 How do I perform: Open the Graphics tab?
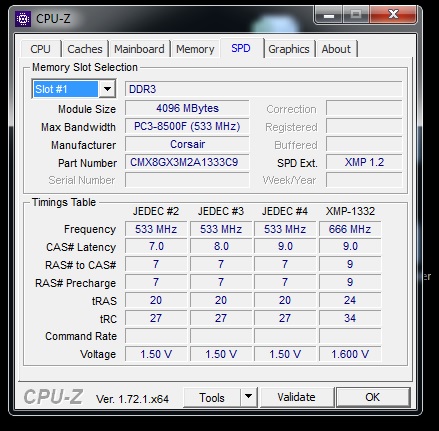289,49
